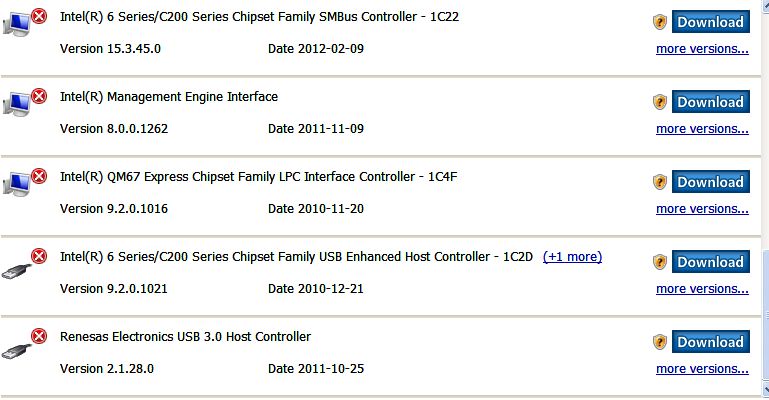Download the QM67 LPC Interface Controller driver

coord(711,182)
